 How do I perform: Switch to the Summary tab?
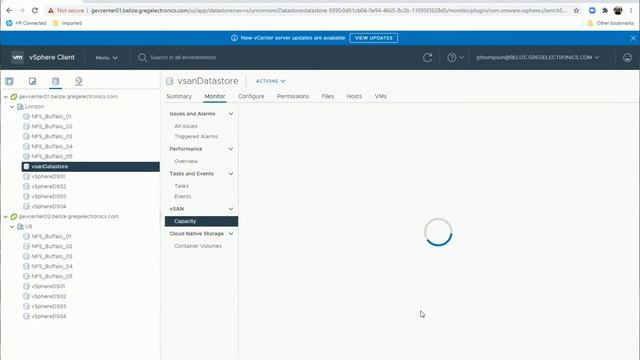(x=179, y=96)
